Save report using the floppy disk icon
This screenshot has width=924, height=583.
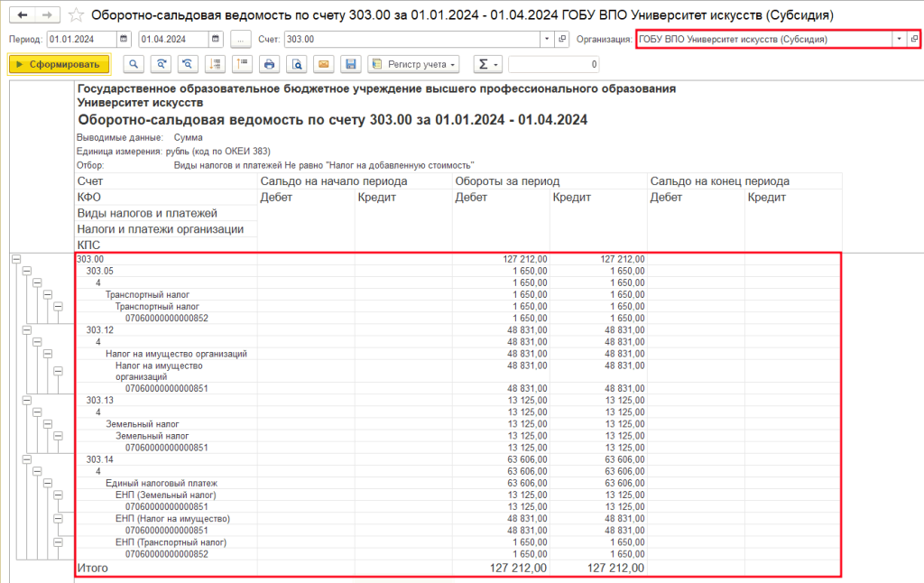tap(350, 64)
